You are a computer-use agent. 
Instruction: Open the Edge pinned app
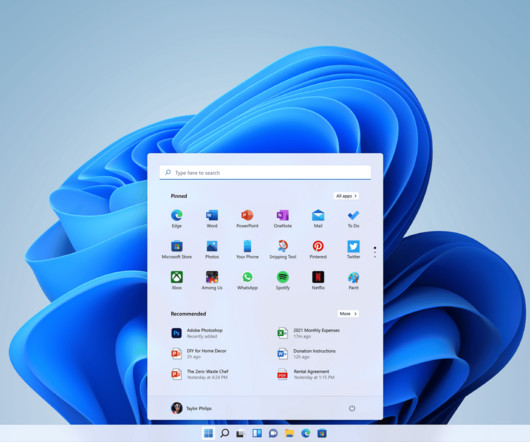coord(176,219)
